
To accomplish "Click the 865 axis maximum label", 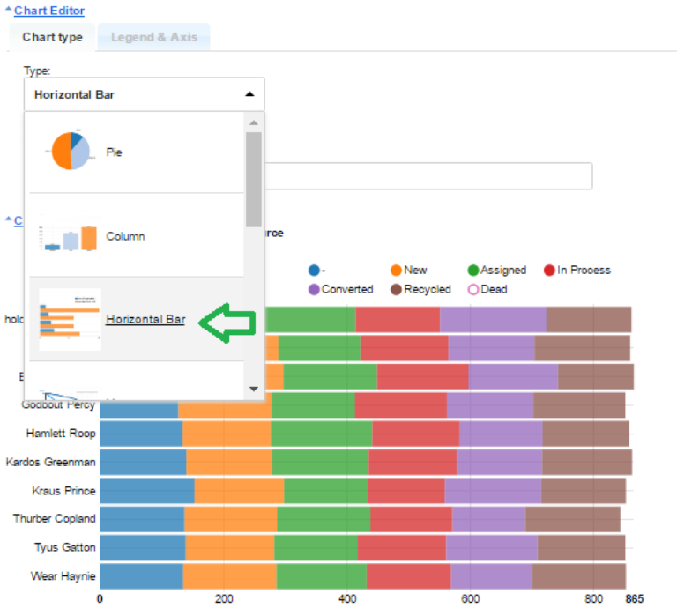I will [635, 598].
